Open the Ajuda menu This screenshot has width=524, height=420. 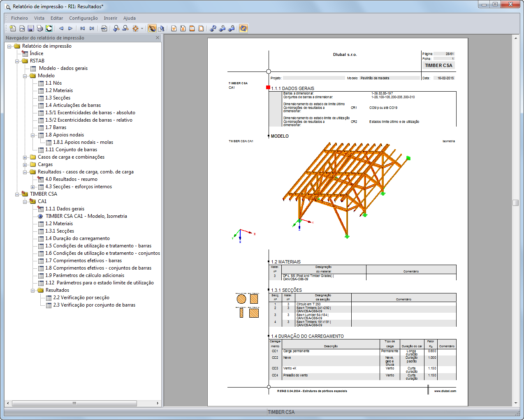pos(130,18)
